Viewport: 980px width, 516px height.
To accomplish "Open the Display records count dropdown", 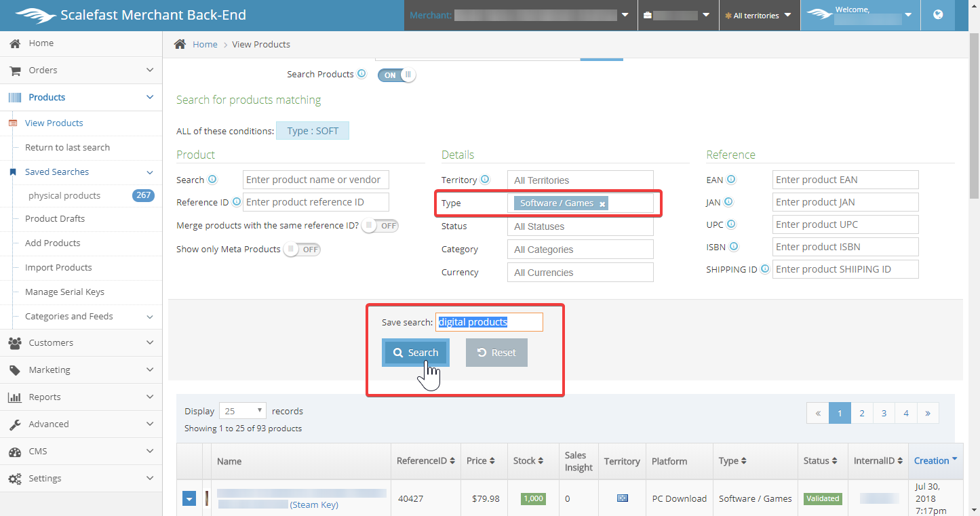I will 243,411.
